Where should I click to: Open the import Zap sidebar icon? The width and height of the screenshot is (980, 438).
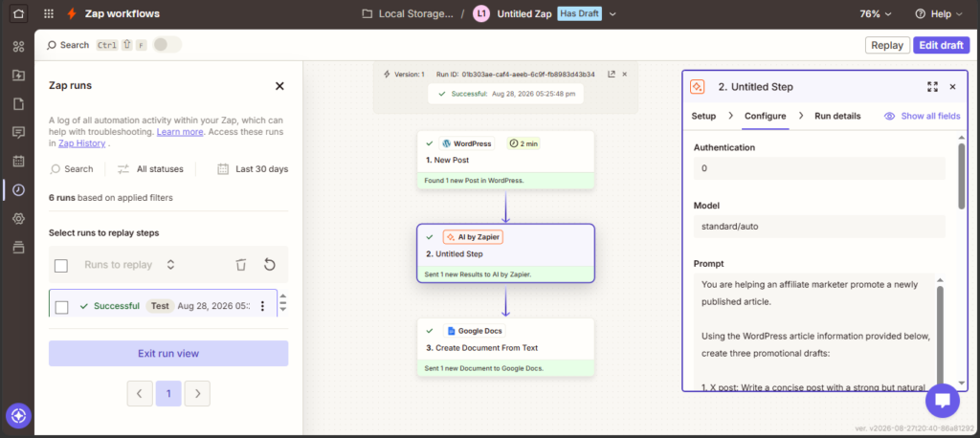point(18,75)
